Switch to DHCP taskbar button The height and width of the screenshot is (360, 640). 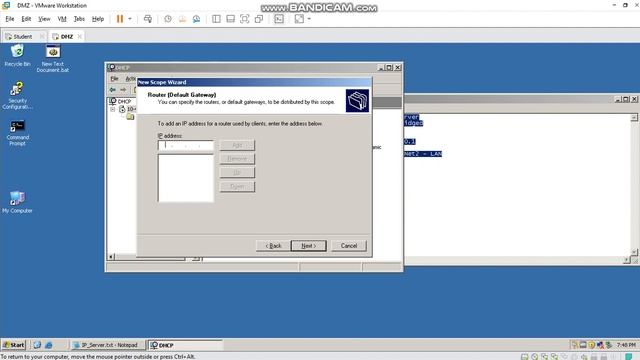185,345
